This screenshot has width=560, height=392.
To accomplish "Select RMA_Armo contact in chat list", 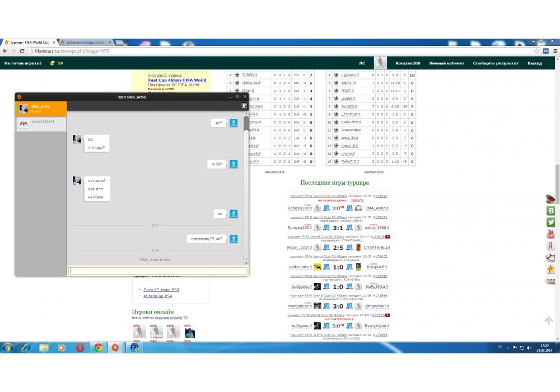I will [41, 109].
